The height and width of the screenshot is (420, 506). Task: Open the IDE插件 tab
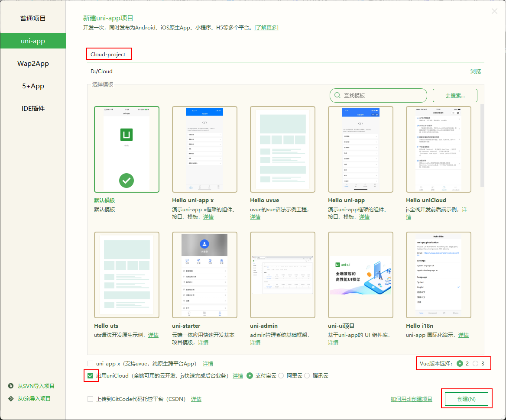point(33,109)
